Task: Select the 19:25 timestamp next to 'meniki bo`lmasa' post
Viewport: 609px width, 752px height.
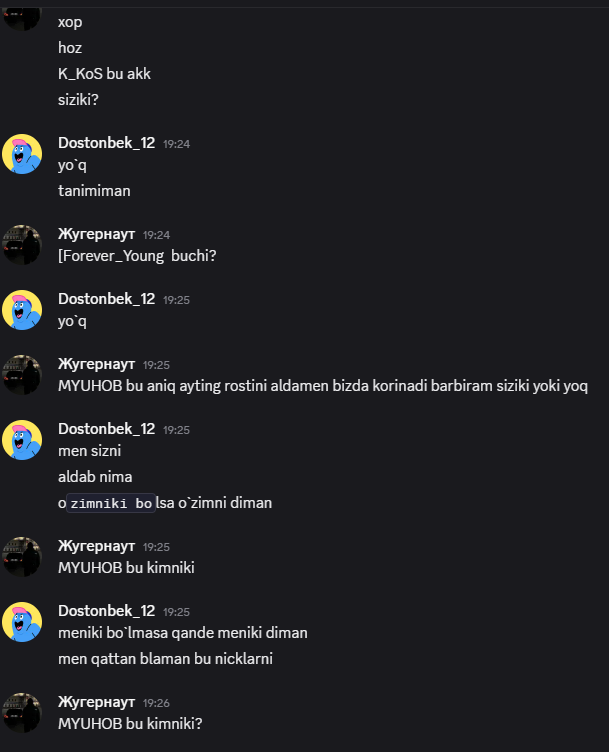Action: [176, 612]
